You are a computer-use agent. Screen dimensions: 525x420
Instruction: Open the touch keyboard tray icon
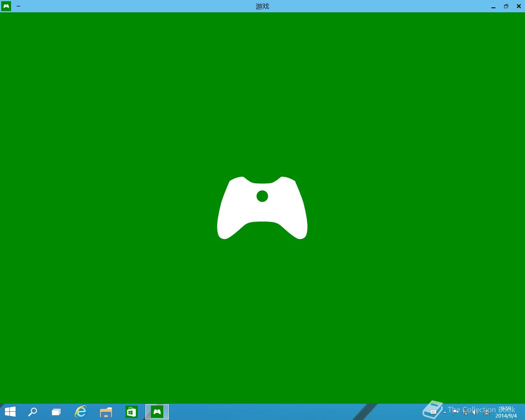pyautogui.click(x=434, y=412)
